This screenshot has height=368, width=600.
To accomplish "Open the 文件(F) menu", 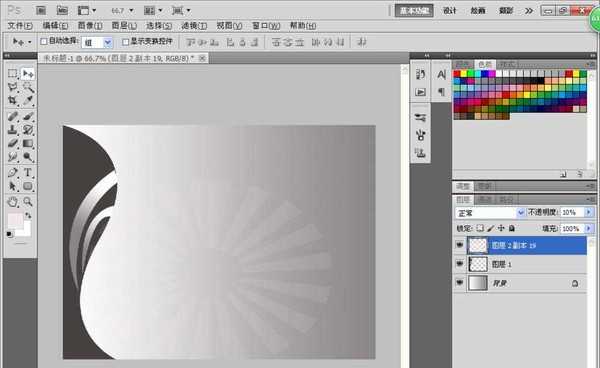I will [20, 26].
